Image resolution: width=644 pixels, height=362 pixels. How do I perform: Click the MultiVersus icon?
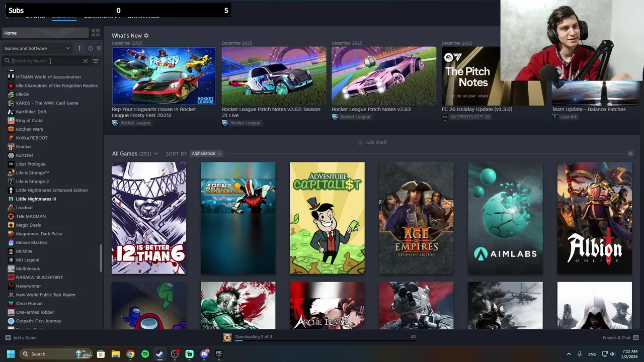[11, 268]
